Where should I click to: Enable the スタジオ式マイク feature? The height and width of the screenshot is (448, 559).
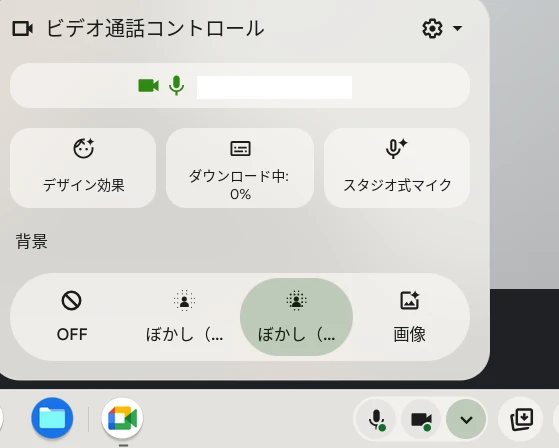(397, 168)
